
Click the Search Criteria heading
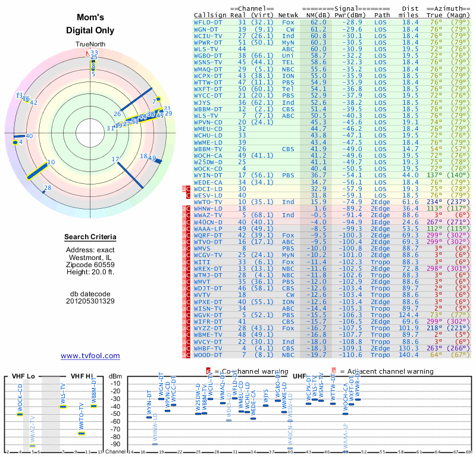pos(90,237)
